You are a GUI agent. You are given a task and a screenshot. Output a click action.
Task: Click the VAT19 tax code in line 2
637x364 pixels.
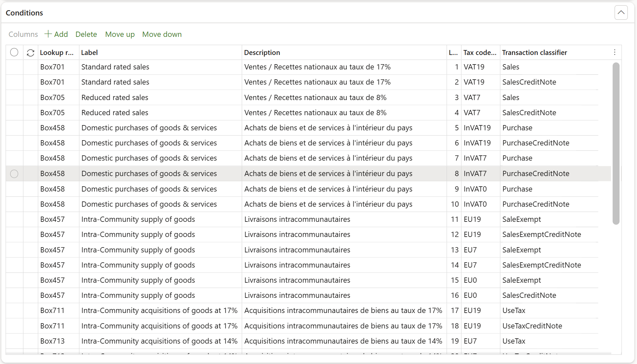(x=474, y=82)
